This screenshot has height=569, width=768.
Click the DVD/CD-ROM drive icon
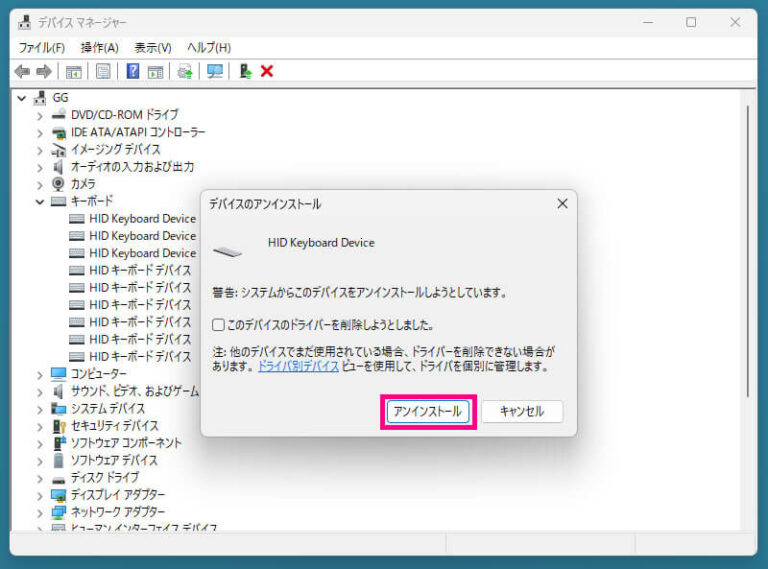(58, 115)
